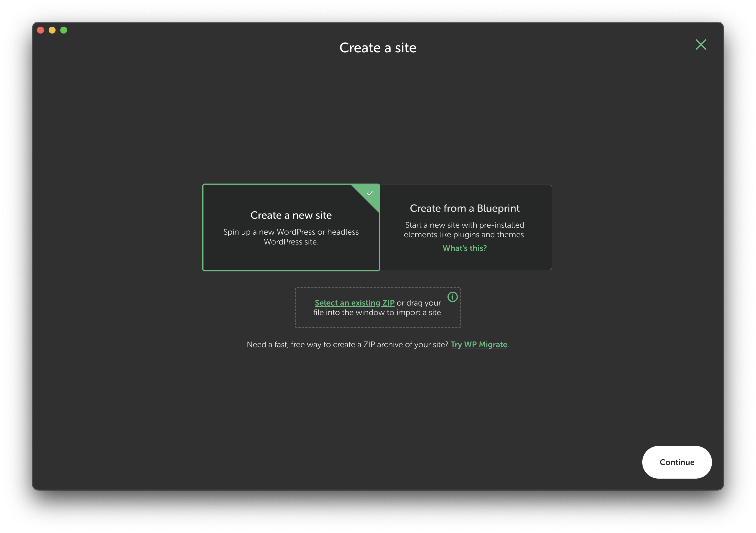Click the dashed ZIP drop zone area

coord(378,308)
